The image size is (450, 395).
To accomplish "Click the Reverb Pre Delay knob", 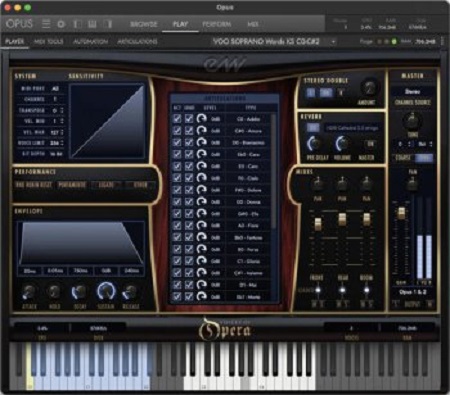I will (314, 144).
